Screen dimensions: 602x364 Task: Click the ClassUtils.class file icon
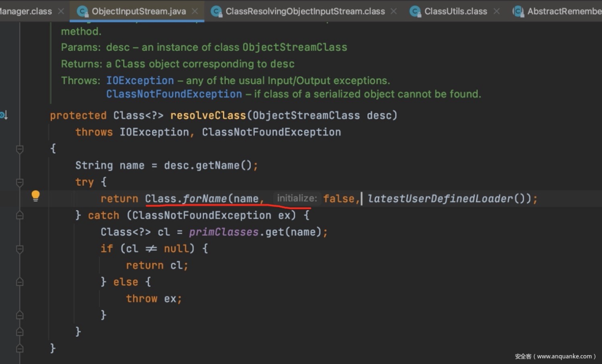(x=415, y=12)
